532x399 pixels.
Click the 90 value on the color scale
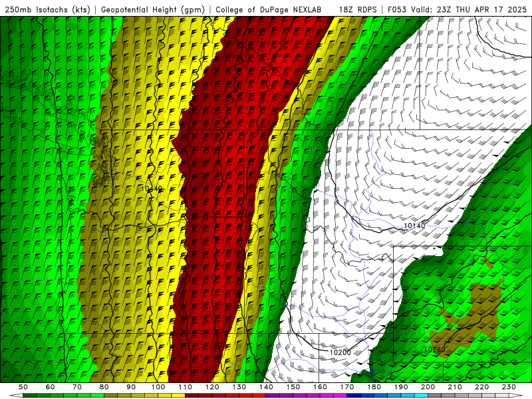pos(131,387)
